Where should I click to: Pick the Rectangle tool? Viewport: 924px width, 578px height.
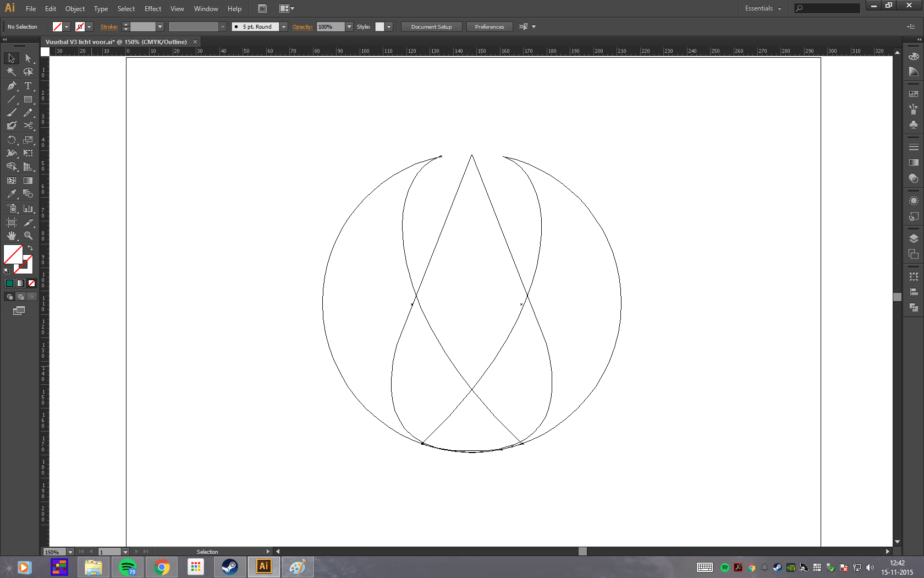[x=28, y=100]
